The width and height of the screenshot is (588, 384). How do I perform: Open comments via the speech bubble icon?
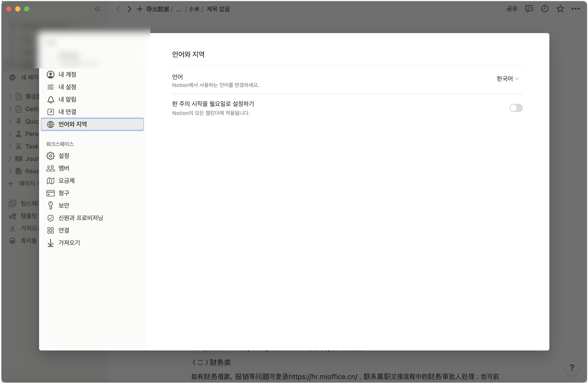[529, 9]
